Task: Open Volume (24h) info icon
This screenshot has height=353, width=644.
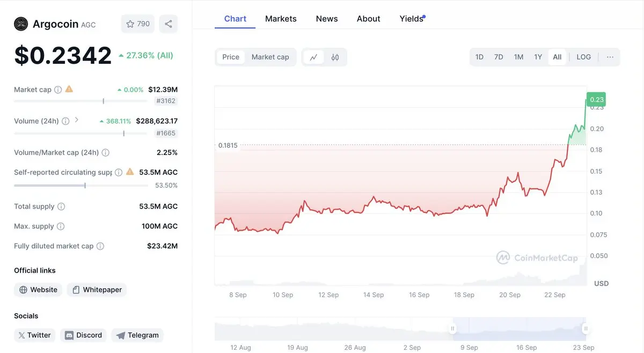Action: (65, 121)
